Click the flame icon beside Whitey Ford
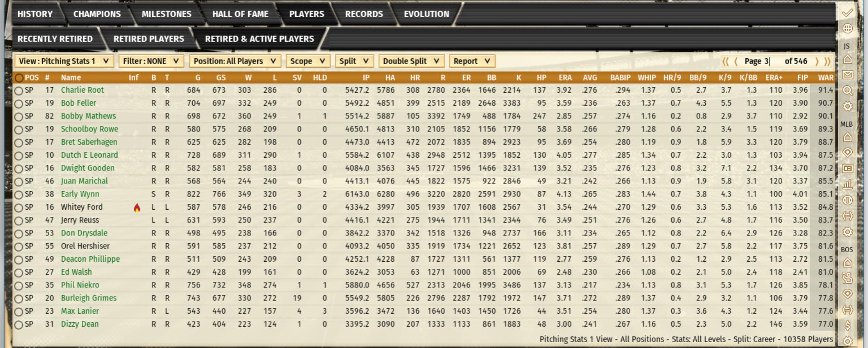This screenshot has width=868, height=348. tap(137, 207)
